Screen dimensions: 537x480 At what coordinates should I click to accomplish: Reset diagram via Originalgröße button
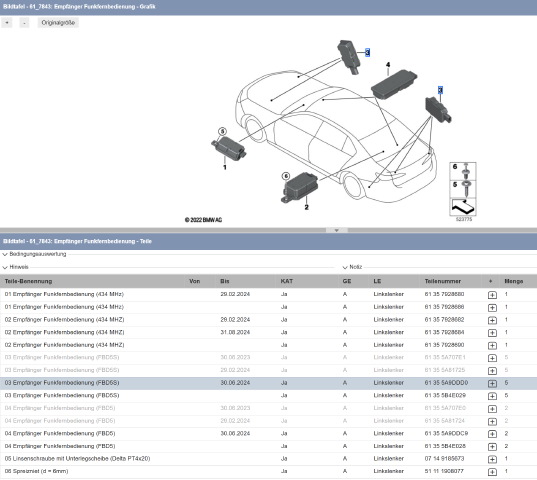(58, 23)
